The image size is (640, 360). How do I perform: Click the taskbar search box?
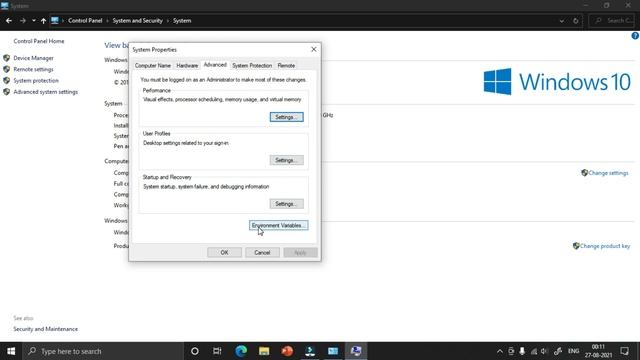(x=103, y=351)
